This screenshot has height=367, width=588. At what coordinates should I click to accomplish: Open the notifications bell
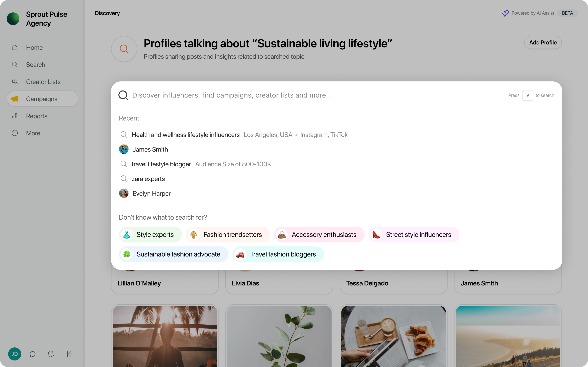click(51, 354)
